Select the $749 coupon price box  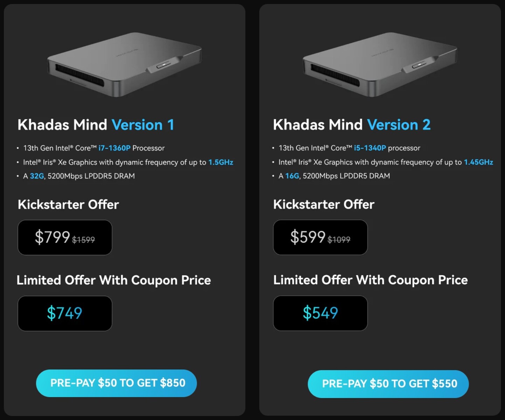click(x=65, y=313)
